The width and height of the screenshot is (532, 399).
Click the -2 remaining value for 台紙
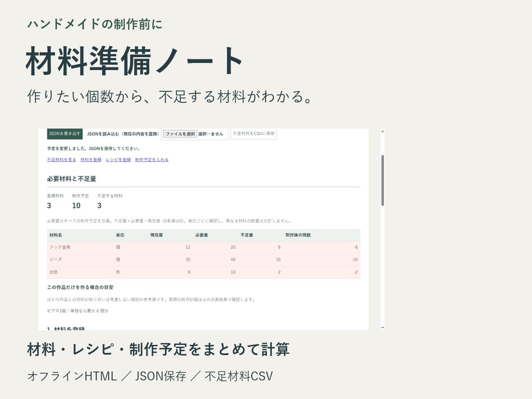pos(355,272)
